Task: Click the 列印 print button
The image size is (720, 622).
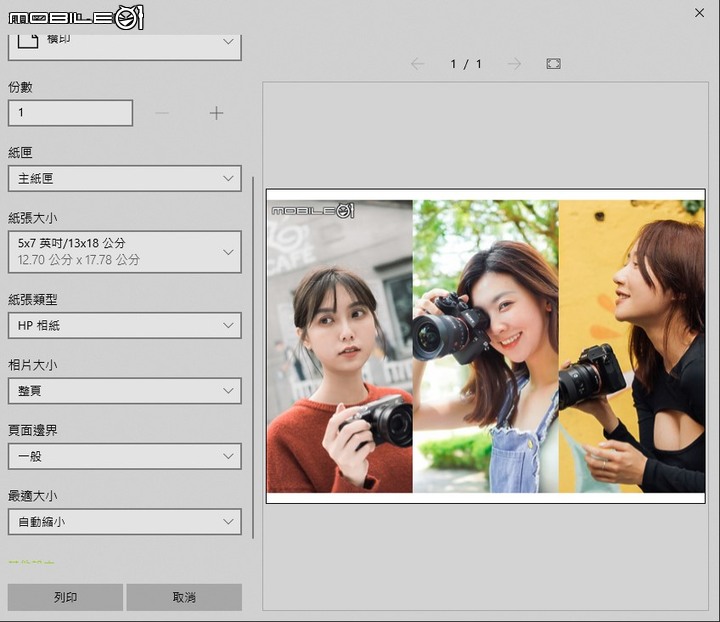Action: (x=65, y=597)
